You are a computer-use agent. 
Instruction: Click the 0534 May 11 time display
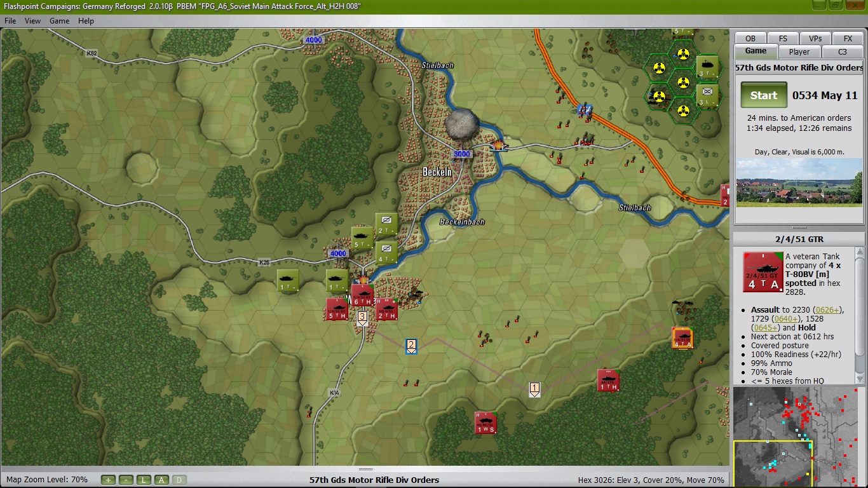coord(825,95)
